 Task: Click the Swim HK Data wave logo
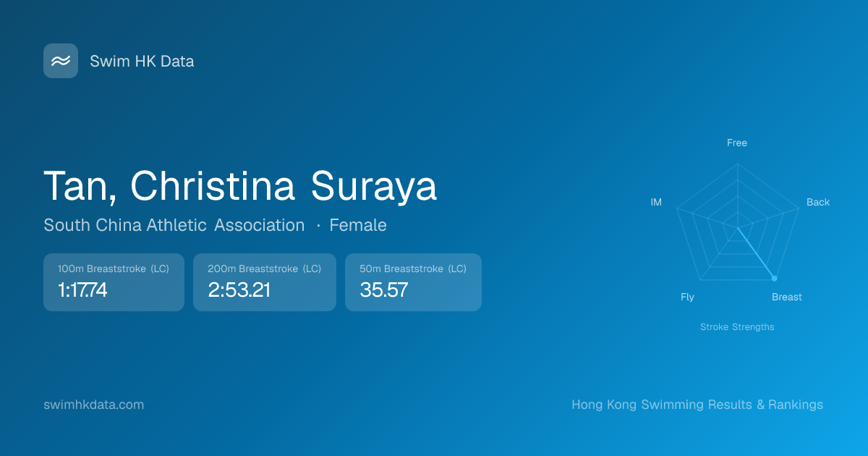click(61, 61)
